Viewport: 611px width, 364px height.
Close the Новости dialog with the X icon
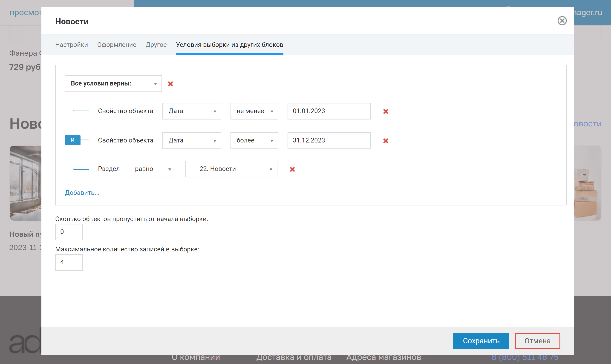coord(562,21)
